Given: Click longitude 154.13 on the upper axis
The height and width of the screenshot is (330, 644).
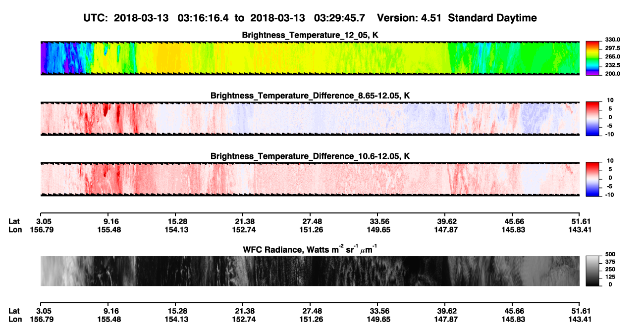Looking at the screenshot, I should click(x=177, y=230).
